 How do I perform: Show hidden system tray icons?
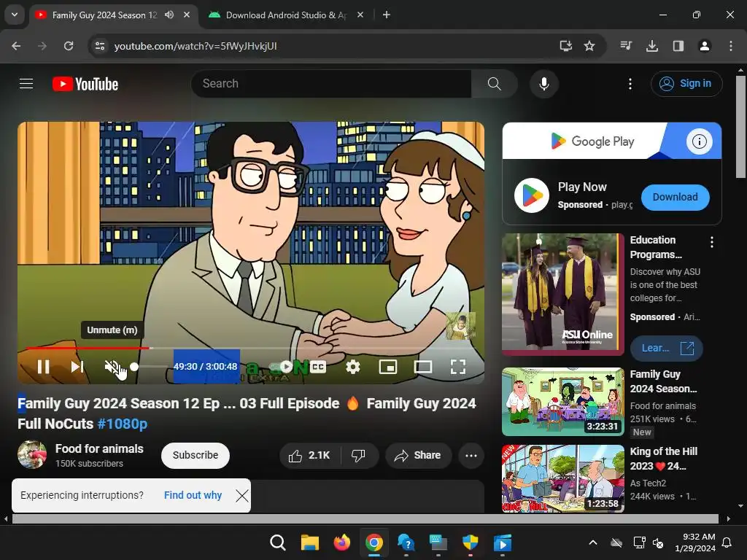593,542
